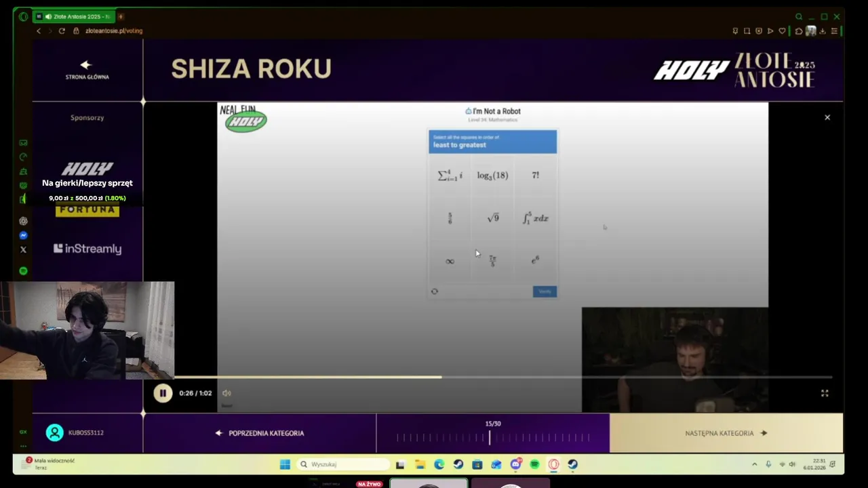
Task: Open the Opera GX menu logo
Action: (x=23, y=16)
